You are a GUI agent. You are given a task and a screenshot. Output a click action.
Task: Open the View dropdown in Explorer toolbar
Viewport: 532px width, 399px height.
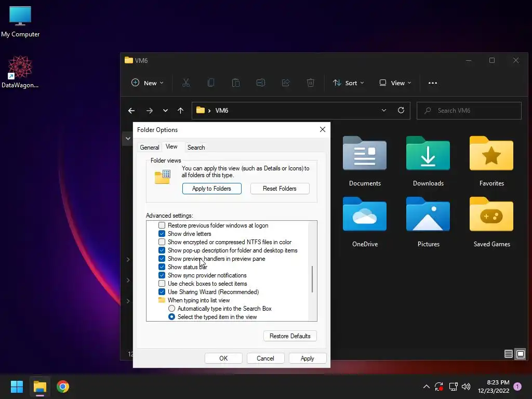(395, 83)
